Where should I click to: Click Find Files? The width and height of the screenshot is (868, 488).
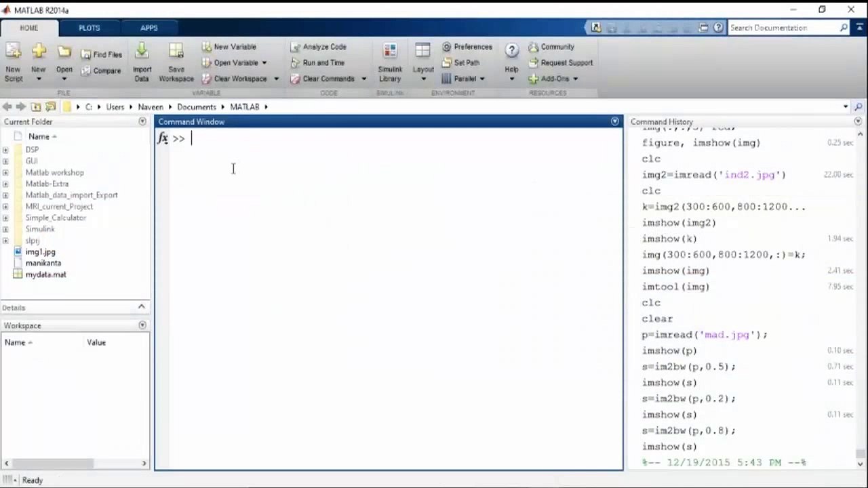coord(102,54)
